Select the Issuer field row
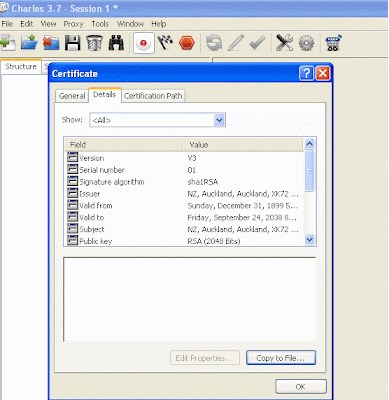This screenshot has width=389, height=400. [184, 194]
